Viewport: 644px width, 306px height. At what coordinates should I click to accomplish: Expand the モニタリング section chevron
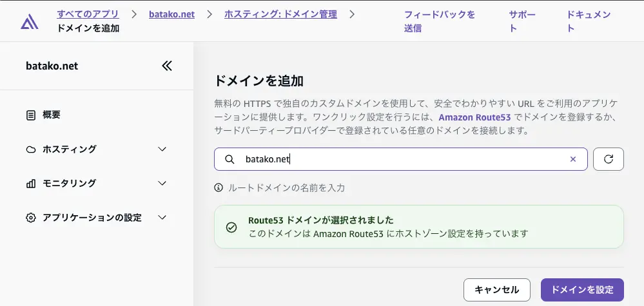click(x=162, y=184)
